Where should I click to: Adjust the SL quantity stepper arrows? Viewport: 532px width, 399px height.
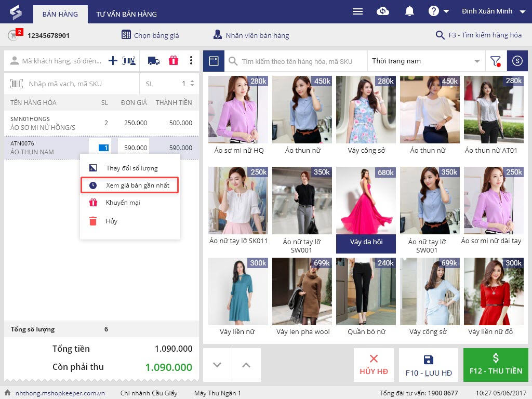[x=192, y=84]
